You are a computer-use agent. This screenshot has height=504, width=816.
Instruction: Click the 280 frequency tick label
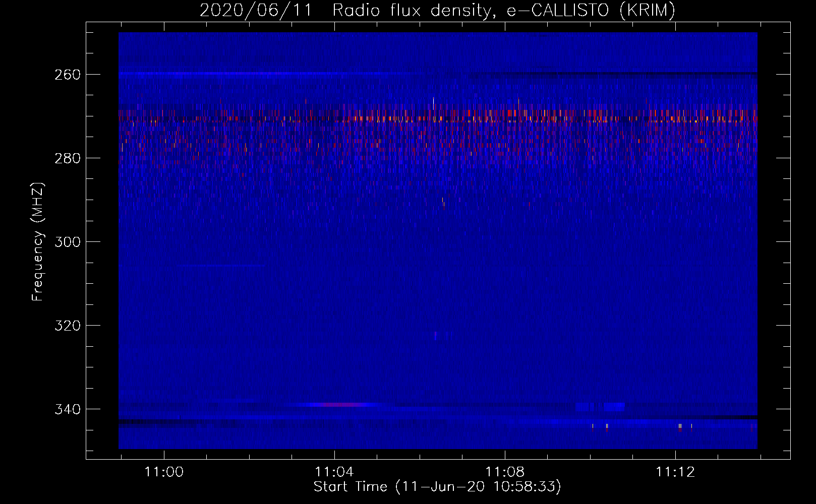pos(68,158)
